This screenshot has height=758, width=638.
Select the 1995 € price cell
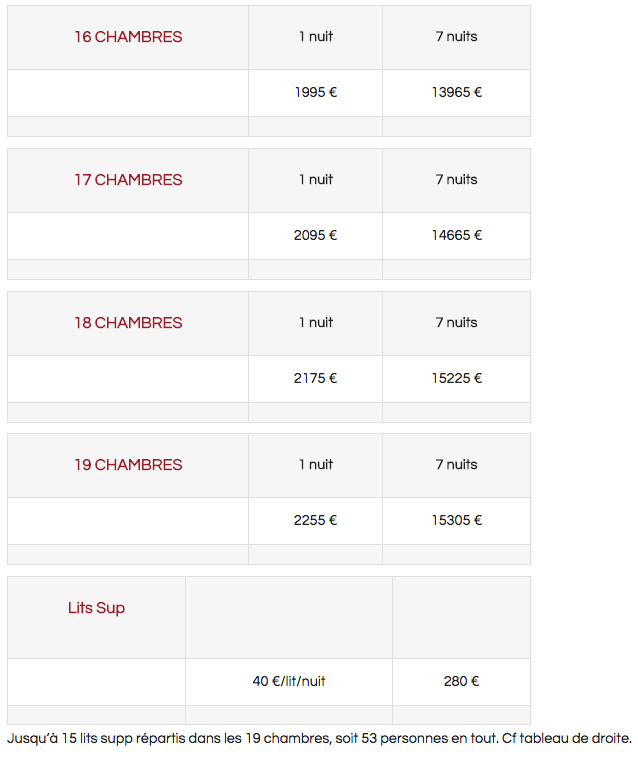pyautogui.click(x=316, y=93)
